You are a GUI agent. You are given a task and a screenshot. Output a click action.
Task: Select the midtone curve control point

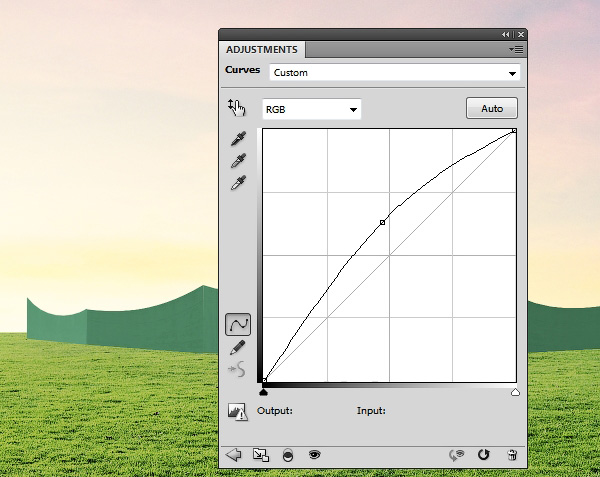(x=382, y=222)
